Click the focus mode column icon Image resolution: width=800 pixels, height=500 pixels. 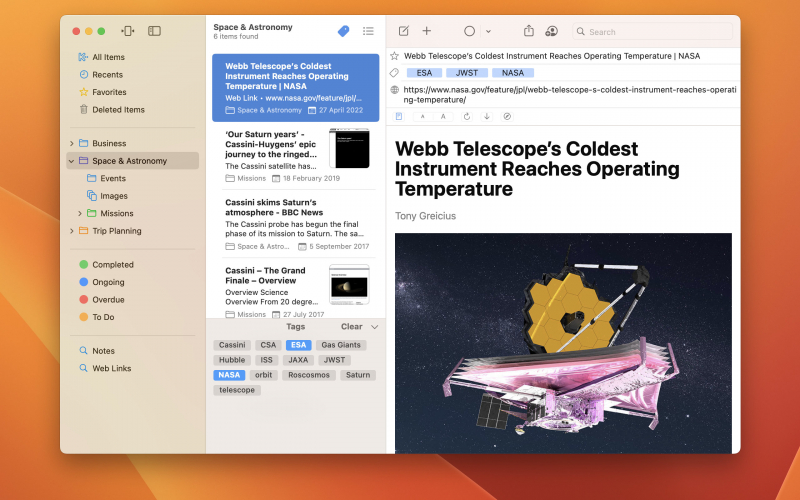[128, 31]
